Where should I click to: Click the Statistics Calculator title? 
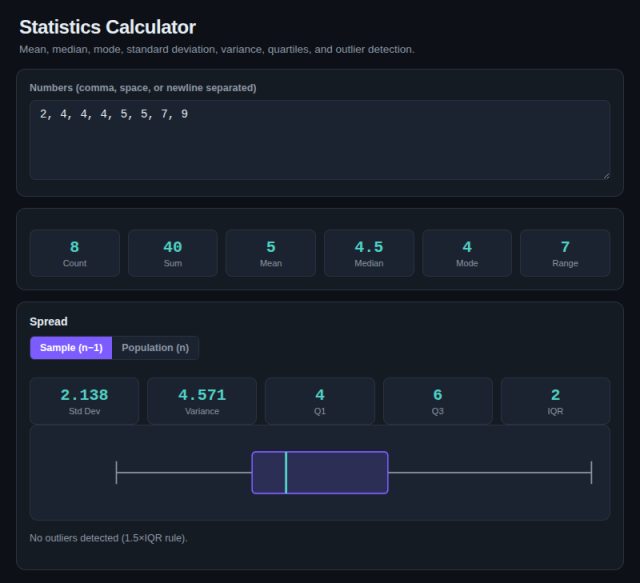[107, 27]
